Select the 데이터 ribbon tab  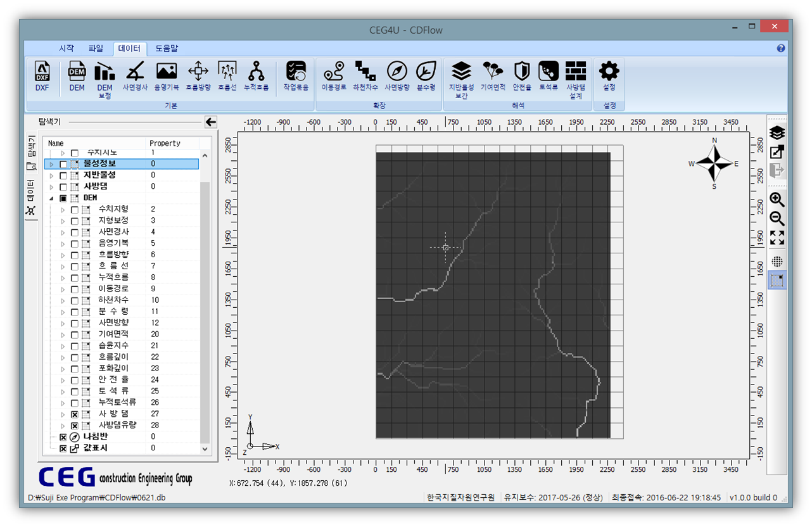[x=129, y=48]
